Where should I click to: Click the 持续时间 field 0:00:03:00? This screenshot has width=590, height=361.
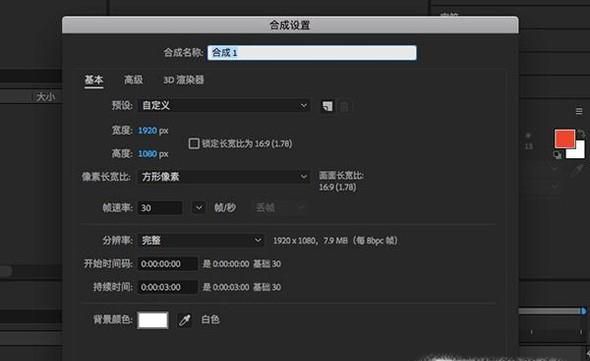167,287
